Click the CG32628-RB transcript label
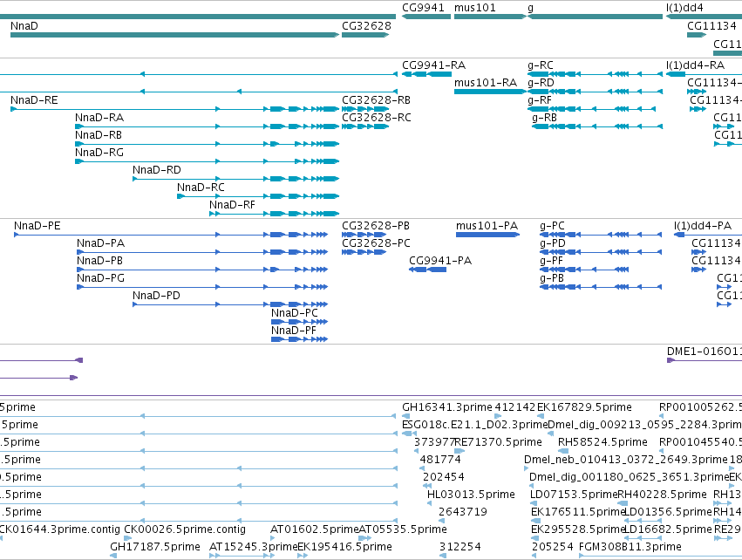 click(376, 100)
